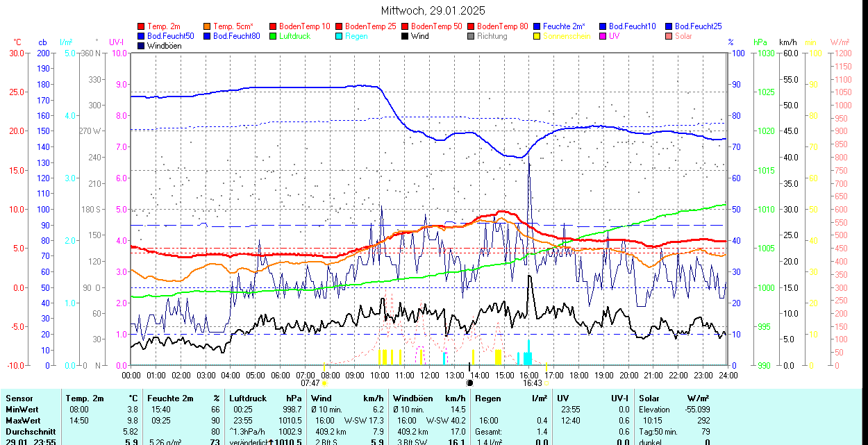868x445 pixels.
Task: Select the Feuchte 2m* legend label
Action: [x=564, y=26]
